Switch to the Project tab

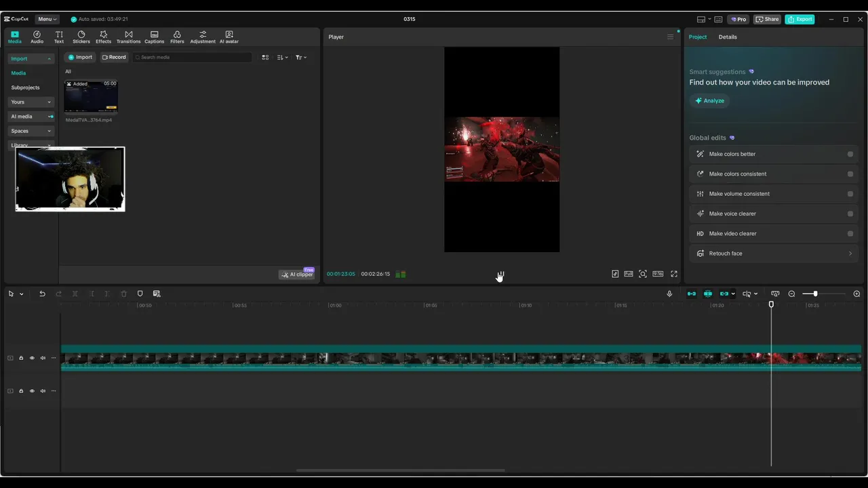[698, 37]
